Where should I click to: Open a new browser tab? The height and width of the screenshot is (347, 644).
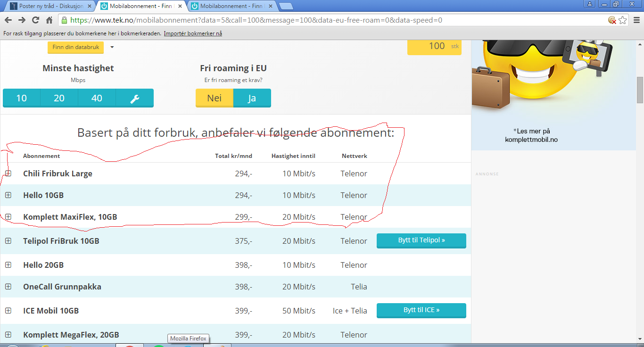286,6
